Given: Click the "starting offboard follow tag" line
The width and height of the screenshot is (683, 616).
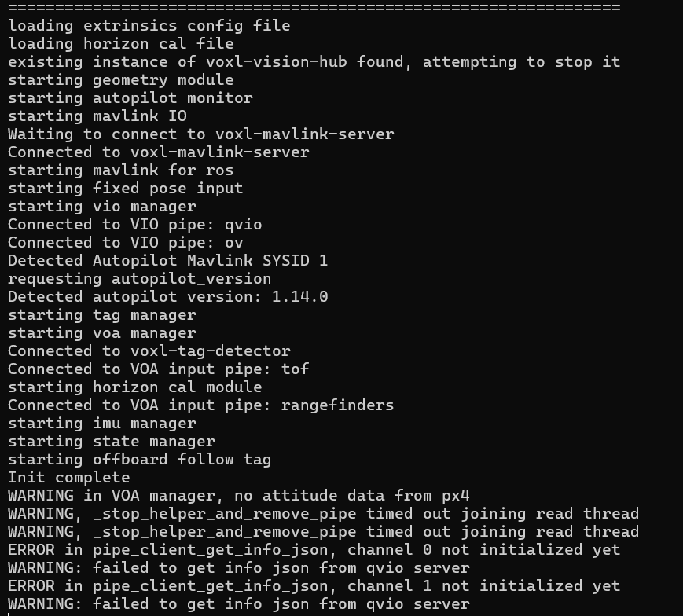Looking at the screenshot, I should tap(140, 460).
